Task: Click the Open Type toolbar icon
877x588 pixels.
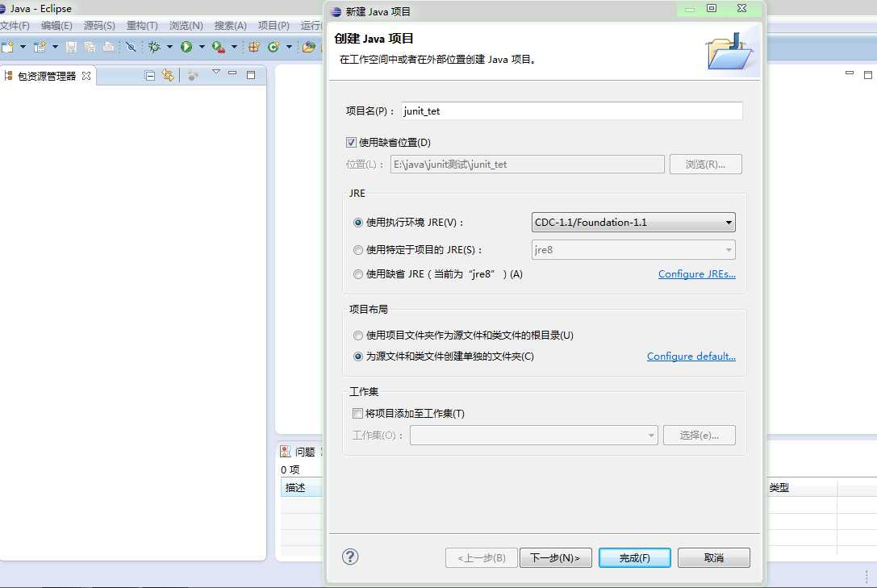Action: pyautogui.click(x=309, y=47)
